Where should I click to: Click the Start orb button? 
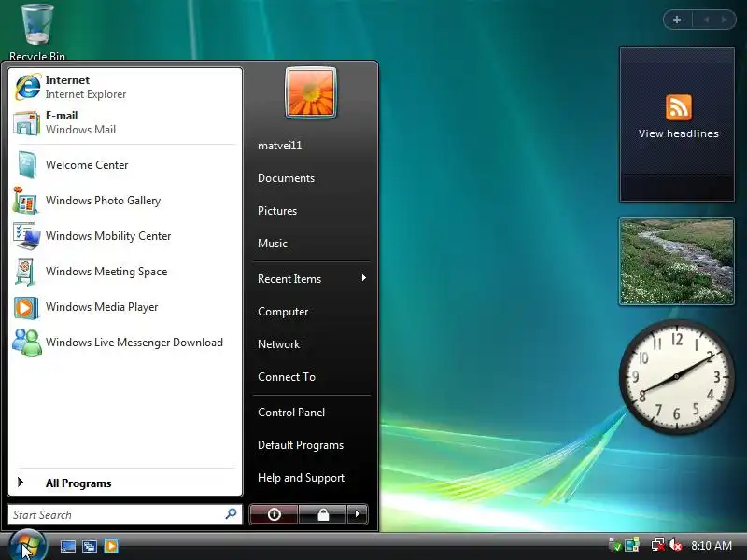[27, 546]
